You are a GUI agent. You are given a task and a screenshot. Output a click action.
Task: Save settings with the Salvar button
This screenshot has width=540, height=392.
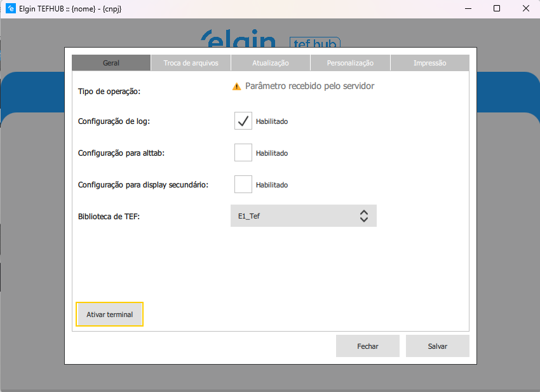(437, 346)
